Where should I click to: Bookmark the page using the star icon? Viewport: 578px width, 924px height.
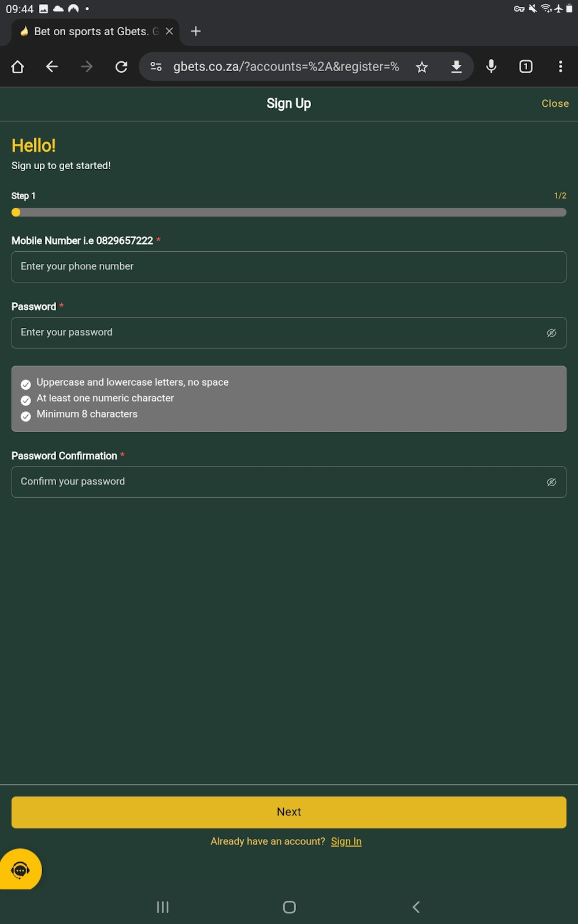pos(421,66)
